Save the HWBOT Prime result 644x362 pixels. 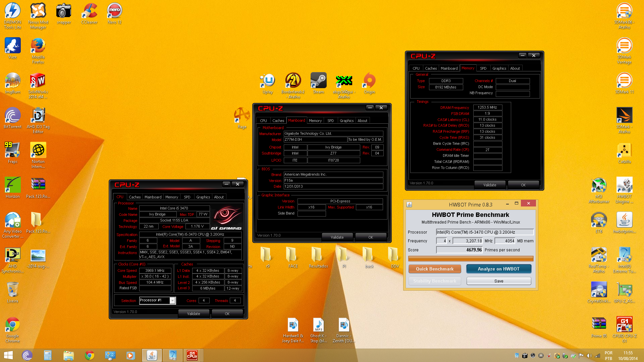tap(499, 281)
